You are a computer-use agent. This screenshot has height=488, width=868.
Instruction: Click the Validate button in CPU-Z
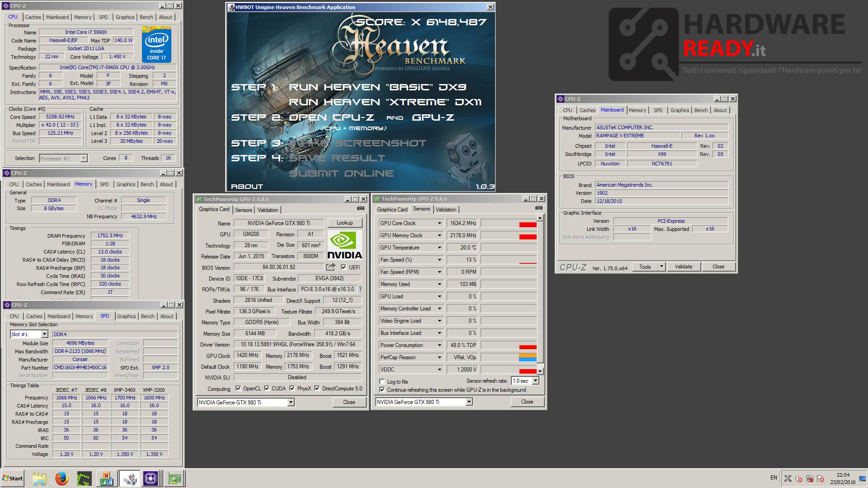(x=684, y=267)
